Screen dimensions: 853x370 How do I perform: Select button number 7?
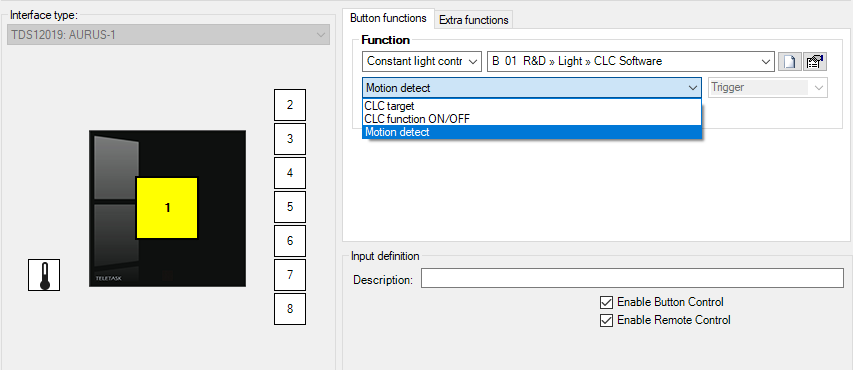290,275
